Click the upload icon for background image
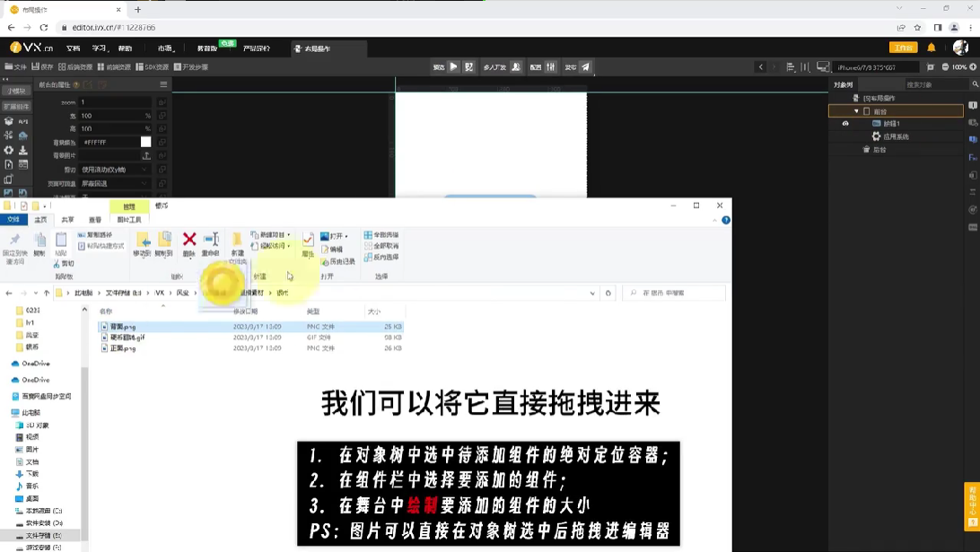Viewport: 980px width, 552px height. 146,155
